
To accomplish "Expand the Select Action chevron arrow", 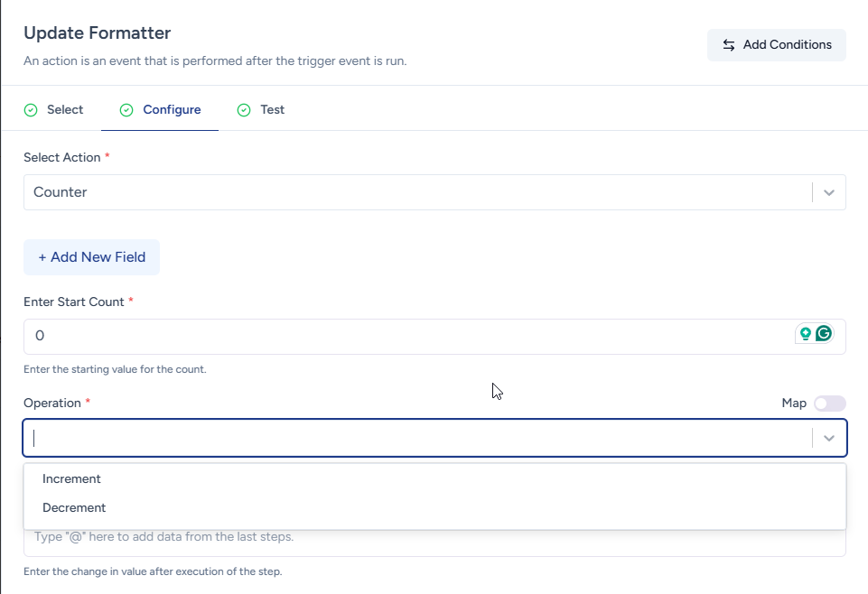I will click(x=828, y=192).
